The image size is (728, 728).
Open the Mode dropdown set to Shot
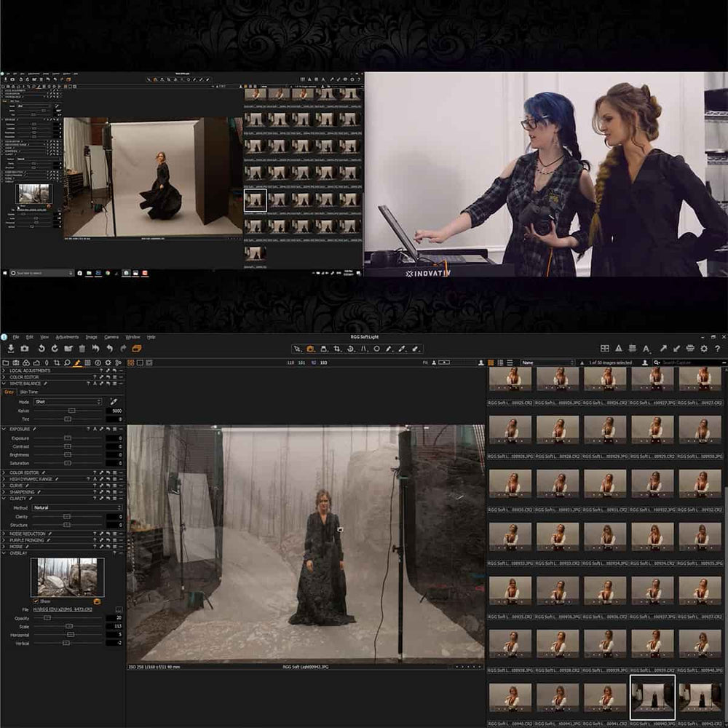(67, 401)
